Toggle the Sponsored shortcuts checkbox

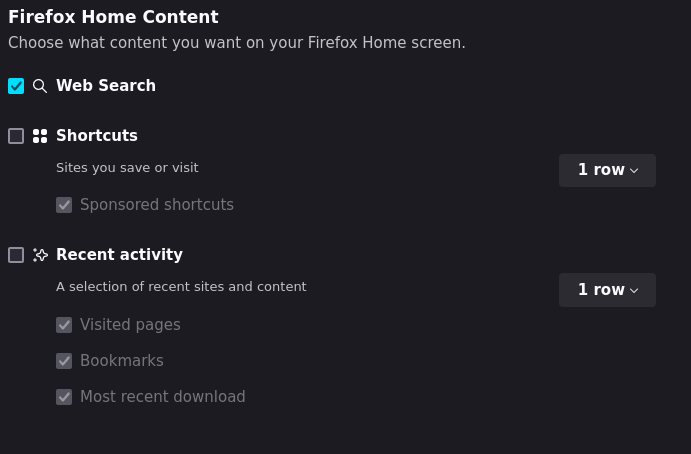coord(64,205)
